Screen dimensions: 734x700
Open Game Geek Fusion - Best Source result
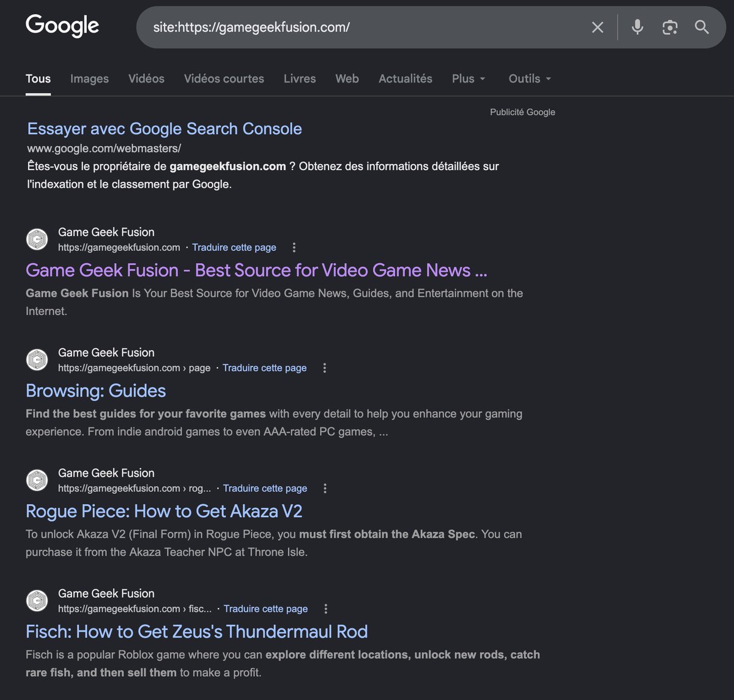[256, 270]
